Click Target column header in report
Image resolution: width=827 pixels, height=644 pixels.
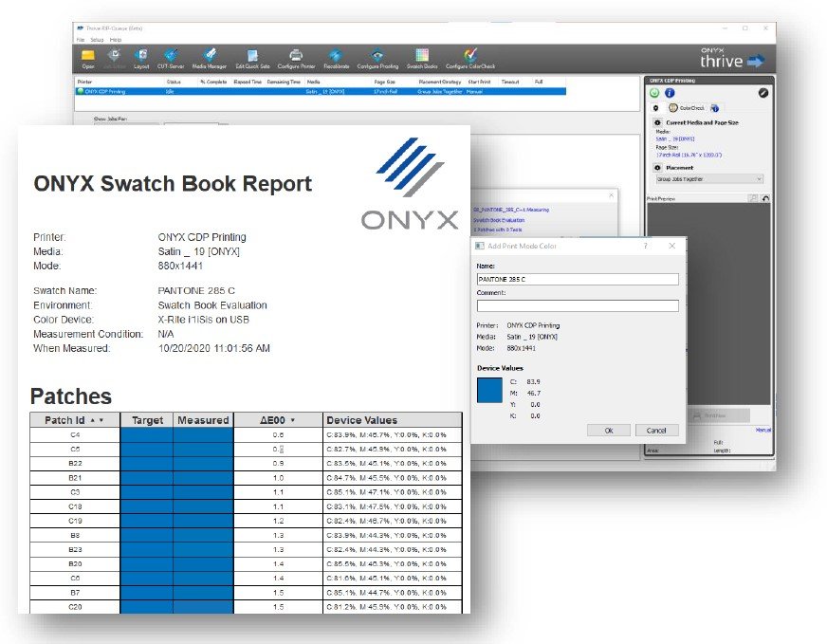pos(147,420)
